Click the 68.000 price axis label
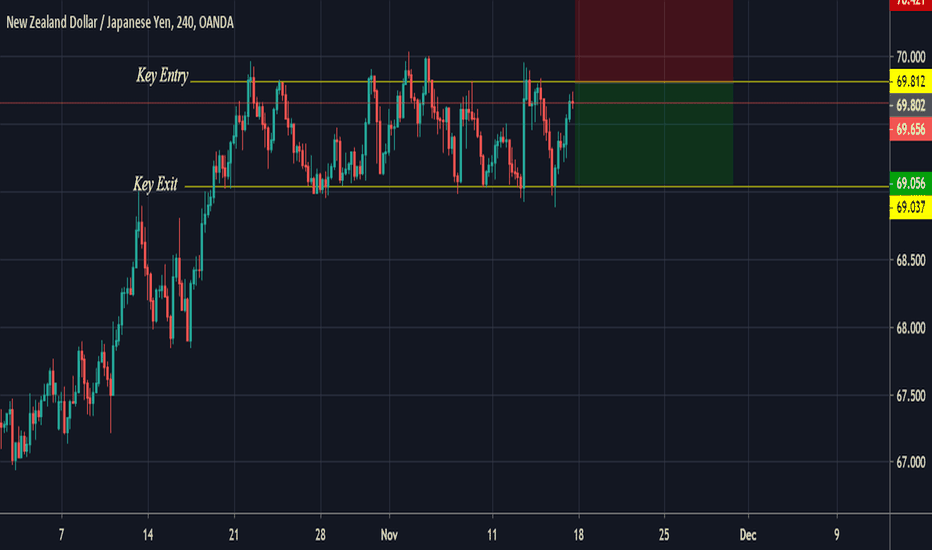 click(909, 328)
